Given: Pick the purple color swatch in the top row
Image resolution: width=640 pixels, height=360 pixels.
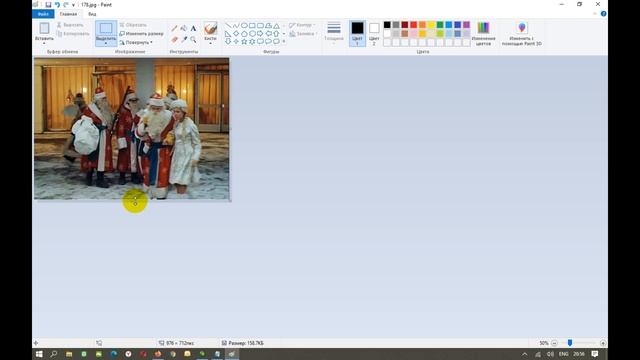Looking at the screenshot, I should tap(466, 25).
